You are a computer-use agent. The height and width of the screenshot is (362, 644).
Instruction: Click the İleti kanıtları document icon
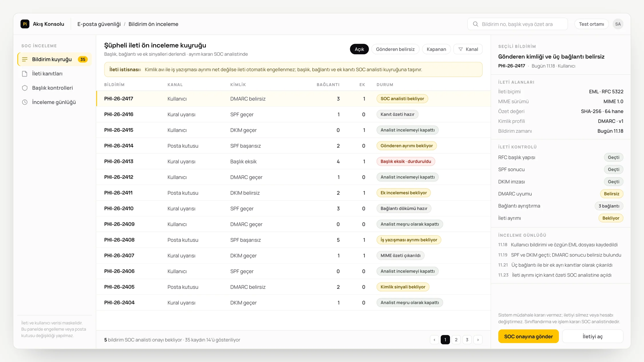click(25, 74)
